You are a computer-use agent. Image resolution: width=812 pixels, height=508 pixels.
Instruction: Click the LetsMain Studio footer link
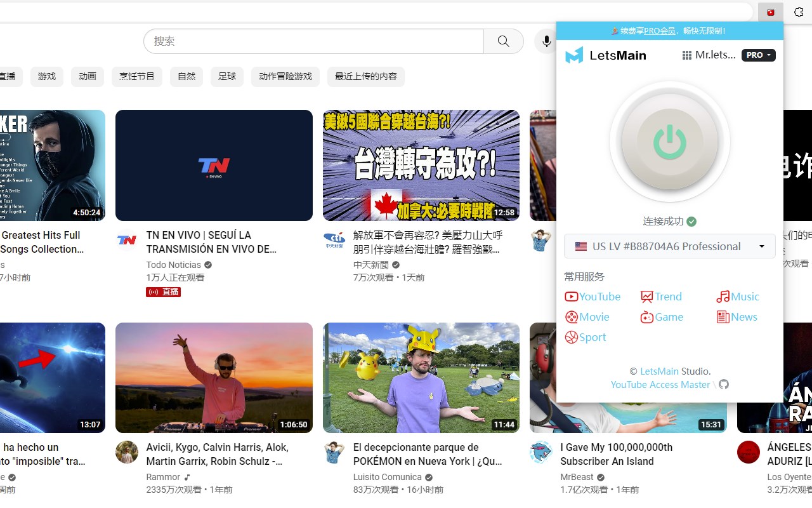(x=659, y=371)
